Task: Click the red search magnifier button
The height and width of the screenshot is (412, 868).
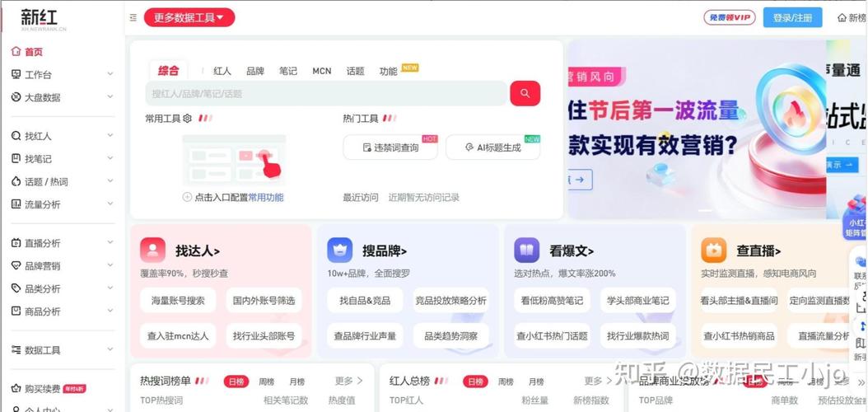Action: pos(525,93)
